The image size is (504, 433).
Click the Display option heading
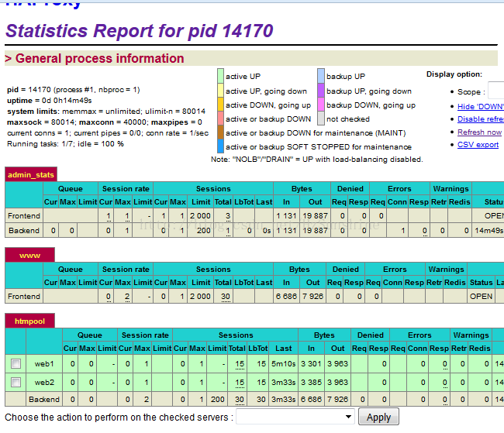pyautogui.click(x=454, y=74)
